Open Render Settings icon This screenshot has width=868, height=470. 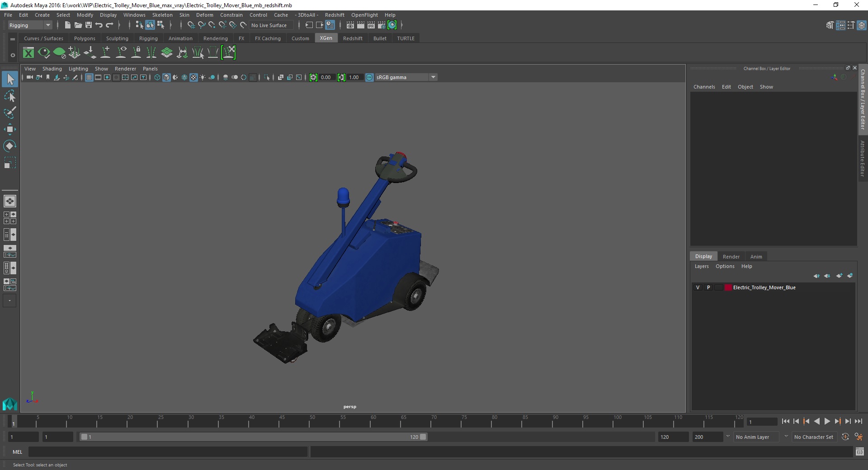click(x=381, y=25)
